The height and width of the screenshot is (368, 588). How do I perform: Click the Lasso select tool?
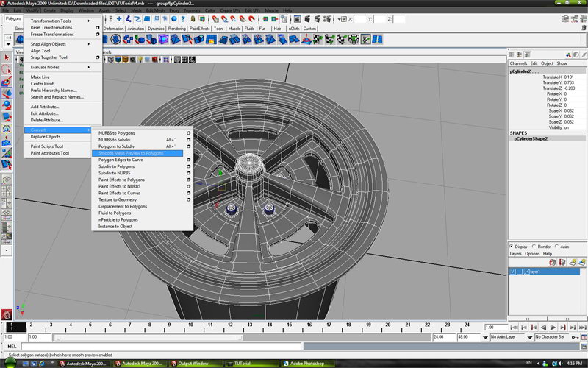[6, 69]
